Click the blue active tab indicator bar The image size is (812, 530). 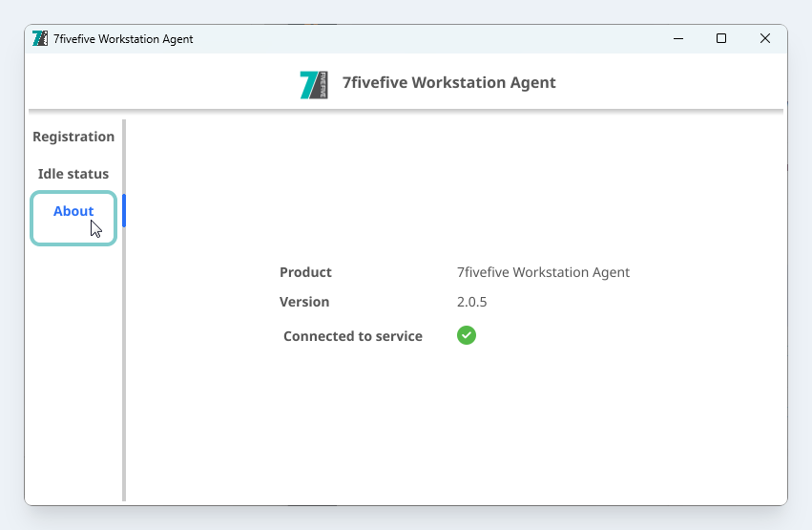click(124, 211)
